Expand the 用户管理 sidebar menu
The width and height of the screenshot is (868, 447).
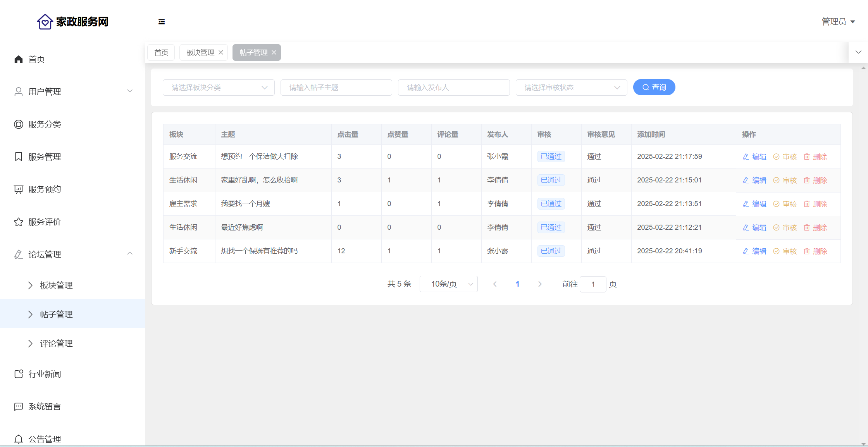73,92
